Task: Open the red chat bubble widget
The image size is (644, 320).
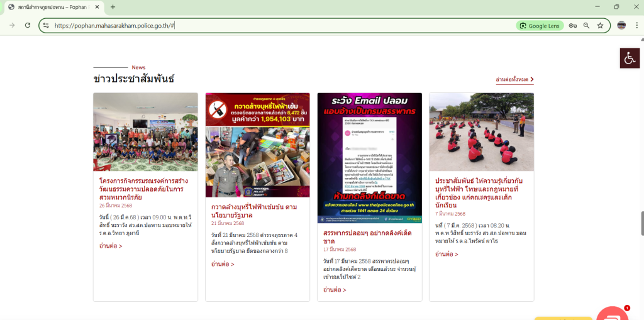Action: pyautogui.click(x=611, y=314)
